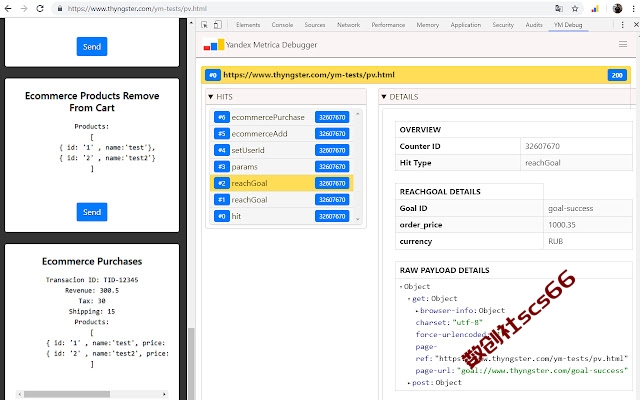Click page-url goal-success string in payload

tap(543, 371)
